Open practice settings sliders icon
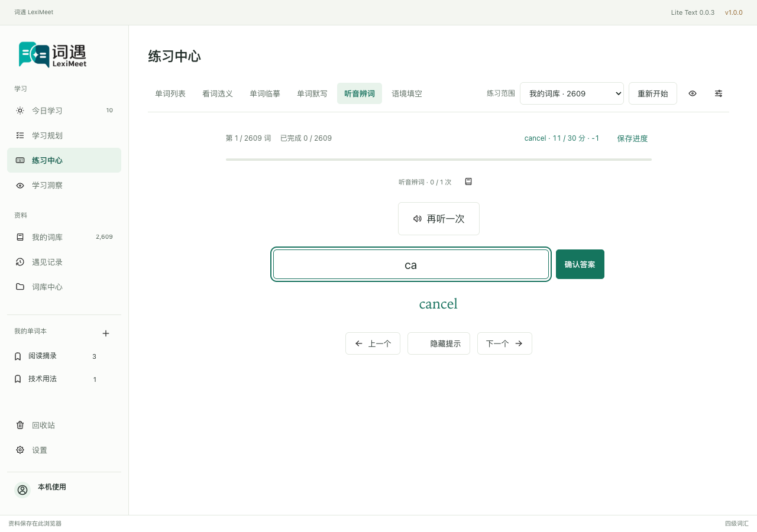Image resolution: width=757 pixels, height=532 pixels. click(x=719, y=93)
